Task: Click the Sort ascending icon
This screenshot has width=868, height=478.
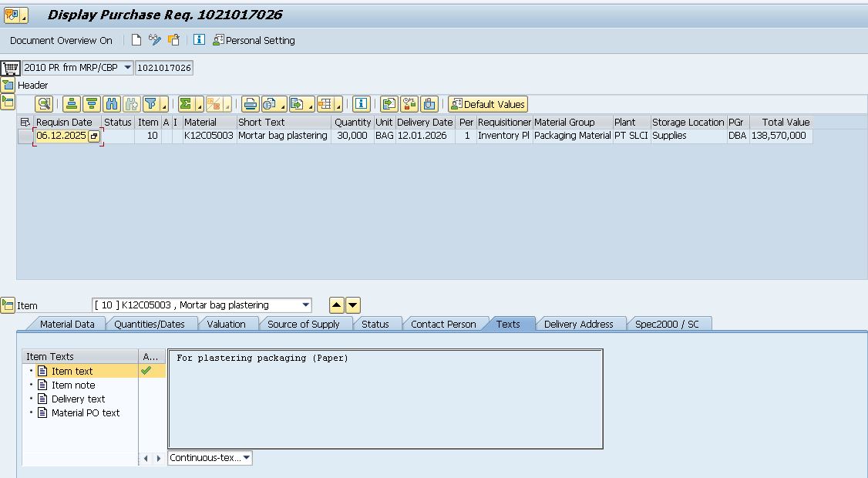Action: (72, 104)
